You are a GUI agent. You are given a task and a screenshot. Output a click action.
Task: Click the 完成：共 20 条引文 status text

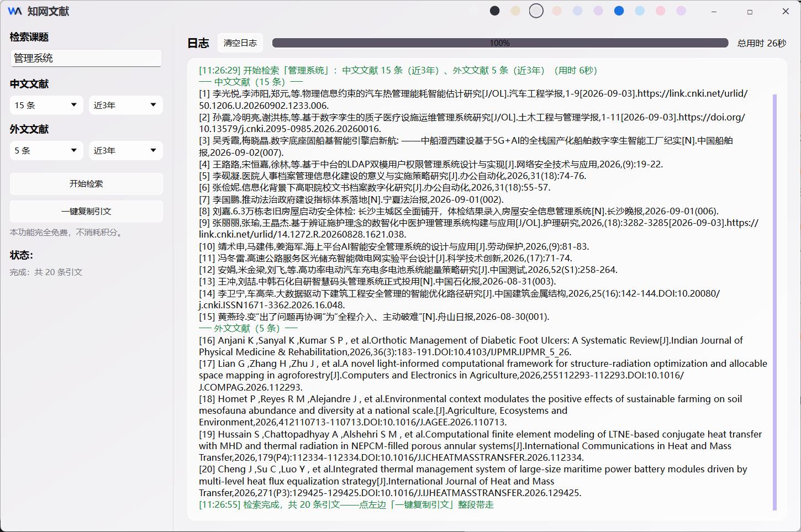coord(46,272)
